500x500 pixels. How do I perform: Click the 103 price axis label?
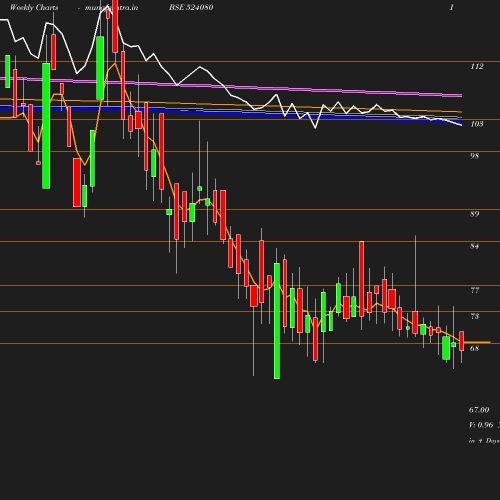pyautogui.click(x=477, y=124)
